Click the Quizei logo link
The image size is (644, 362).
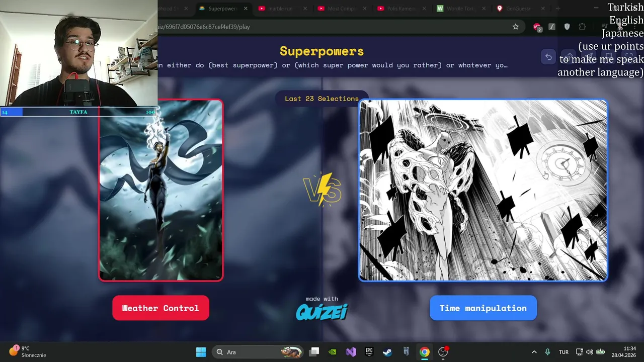pos(322,312)
